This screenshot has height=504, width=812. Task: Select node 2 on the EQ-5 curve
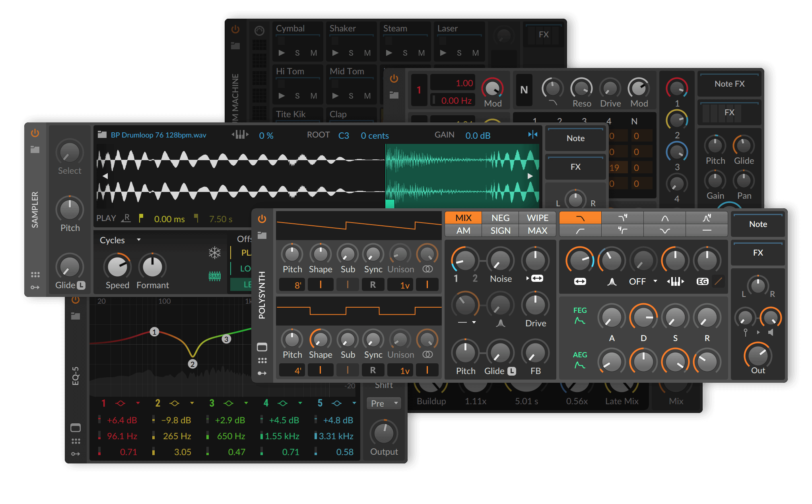coord(193,364)
